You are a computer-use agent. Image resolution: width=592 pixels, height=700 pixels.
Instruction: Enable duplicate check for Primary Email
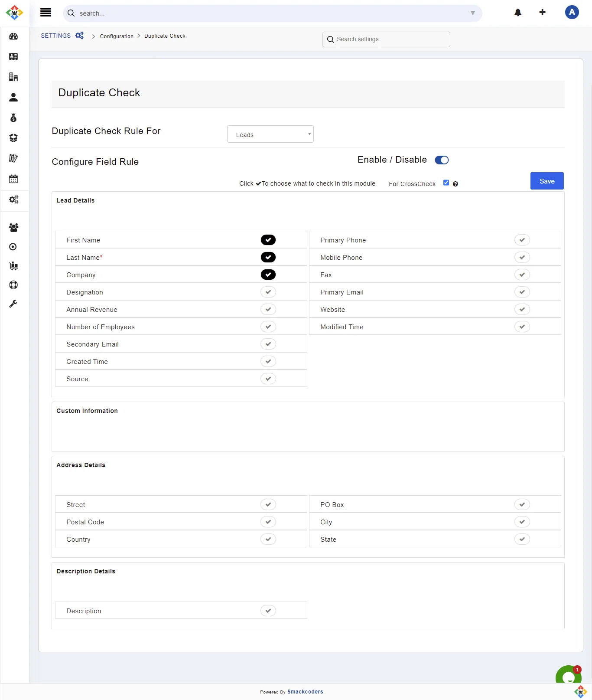[x=522, y=292]
